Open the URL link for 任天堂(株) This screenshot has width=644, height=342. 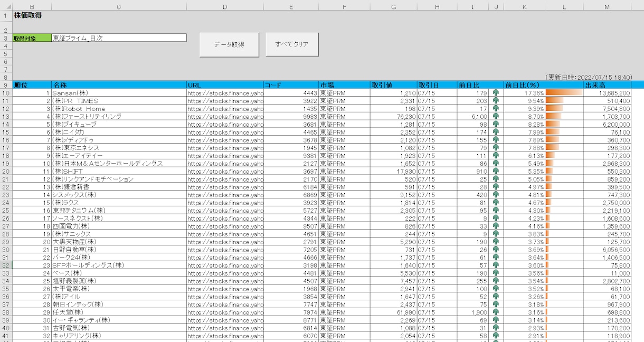[x=225, y=312]
